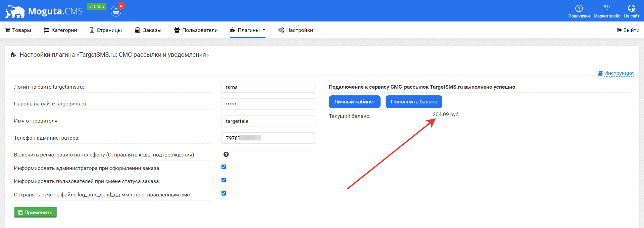The width and height of the screenshot is (644, 228).
Task: Toggle Сохранять отчет в файле log_sms_send
Action: [x=224, y=193]
